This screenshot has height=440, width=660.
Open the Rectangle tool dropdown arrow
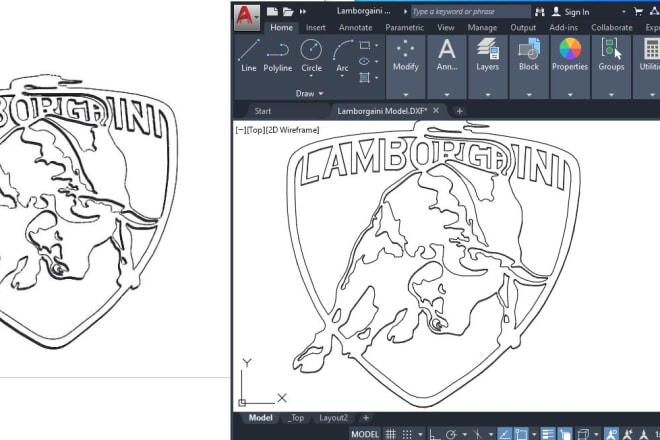(376, 45)
